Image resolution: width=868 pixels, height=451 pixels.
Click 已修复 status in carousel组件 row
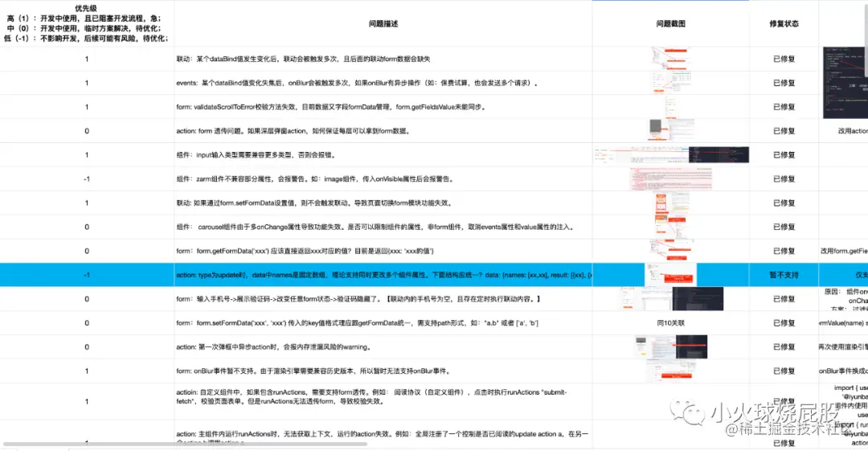coord(784,227)
